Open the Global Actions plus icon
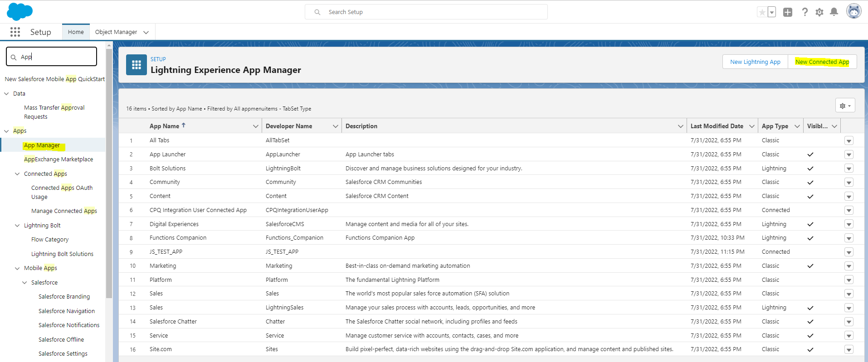This screenshot has height=362, width=868. (788, 12)
